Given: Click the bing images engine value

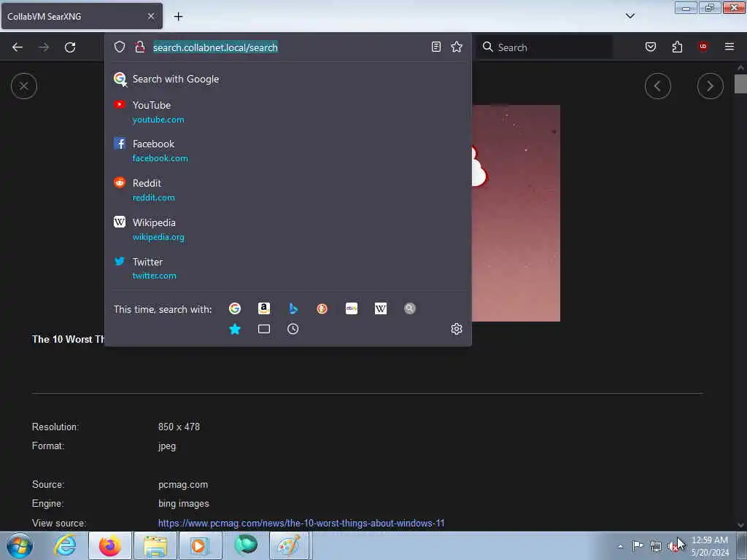Looking at the screenshot, I should click(183, 504).
